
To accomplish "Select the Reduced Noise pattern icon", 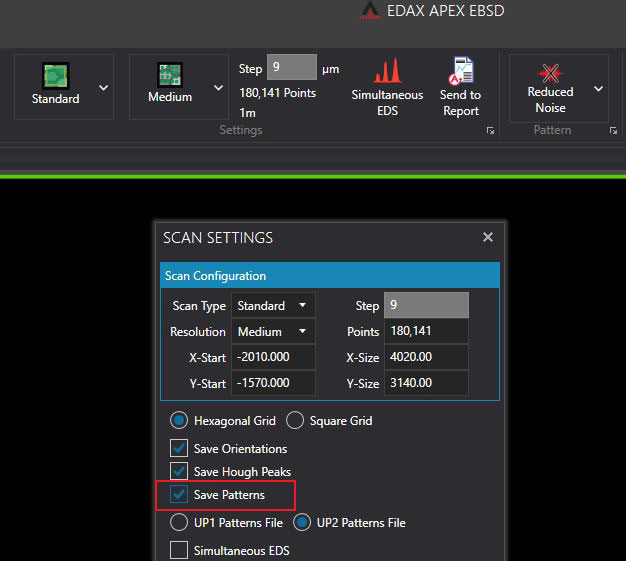I will 550,73.
